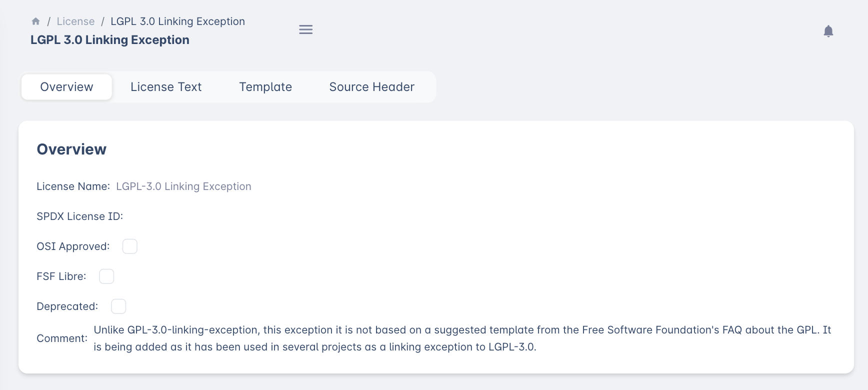
Task: Click the LGPL-3.0 Linking Exception license name value
Action: [183, 186]
